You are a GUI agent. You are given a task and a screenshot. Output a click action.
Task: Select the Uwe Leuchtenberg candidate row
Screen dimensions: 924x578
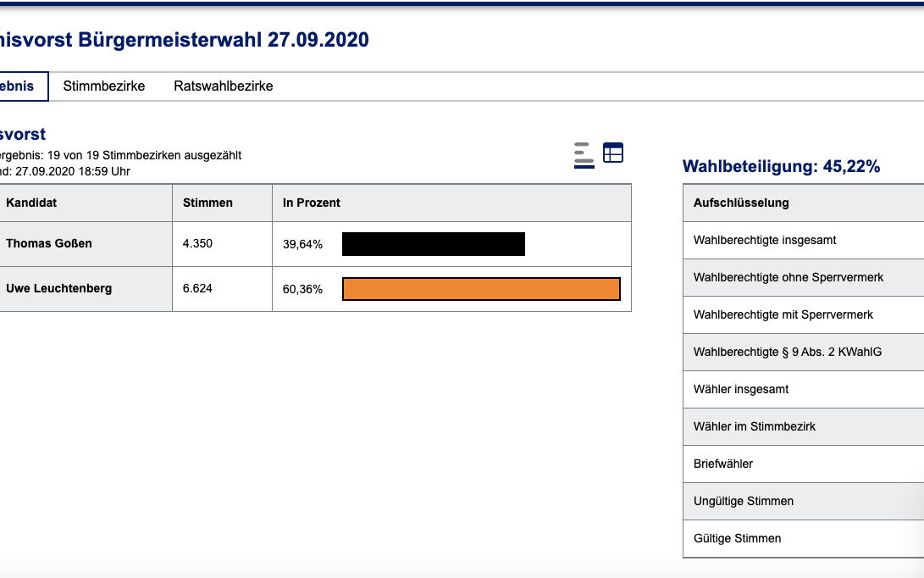click(x=58, y=289)
